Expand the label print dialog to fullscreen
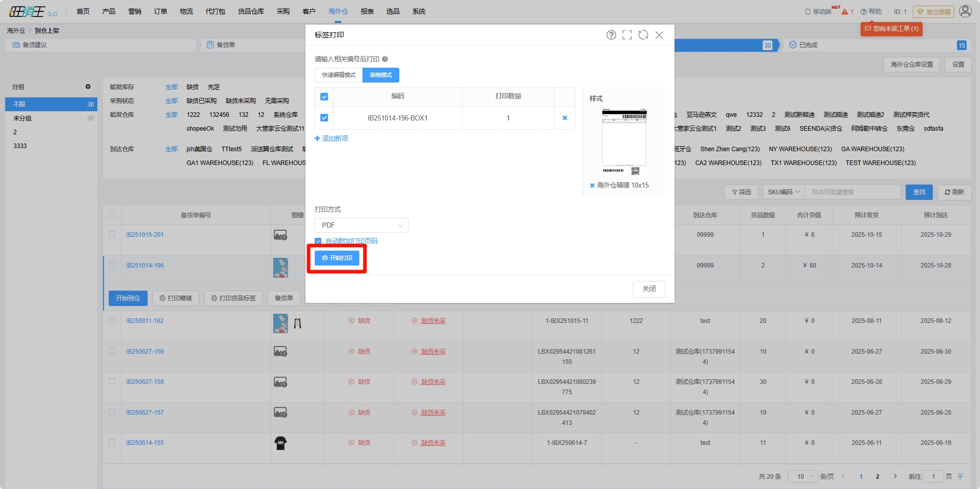This screenshot has width=980, height=489. 627,35
